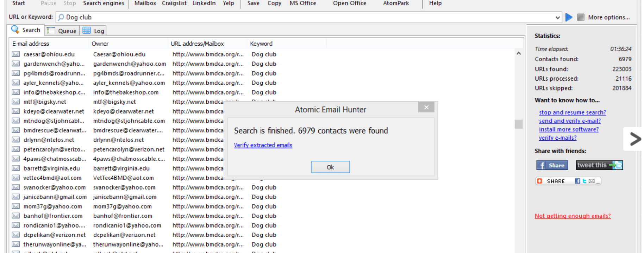Click the envelope icon beside kdeyo@clearwater.net
Image resolution: width=644 pixels, height=253 pixels.
tap(16, 111)
